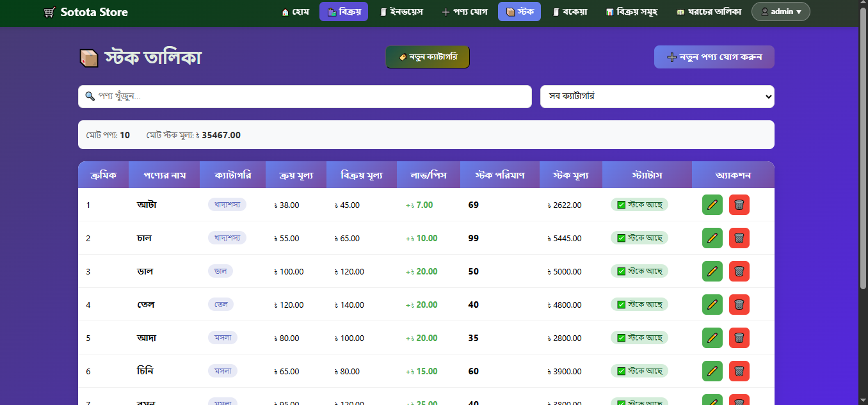The image size is (868, 405).
Task: Click the ক্রয় মূল্য column header
Action: [x=296, y=175]
